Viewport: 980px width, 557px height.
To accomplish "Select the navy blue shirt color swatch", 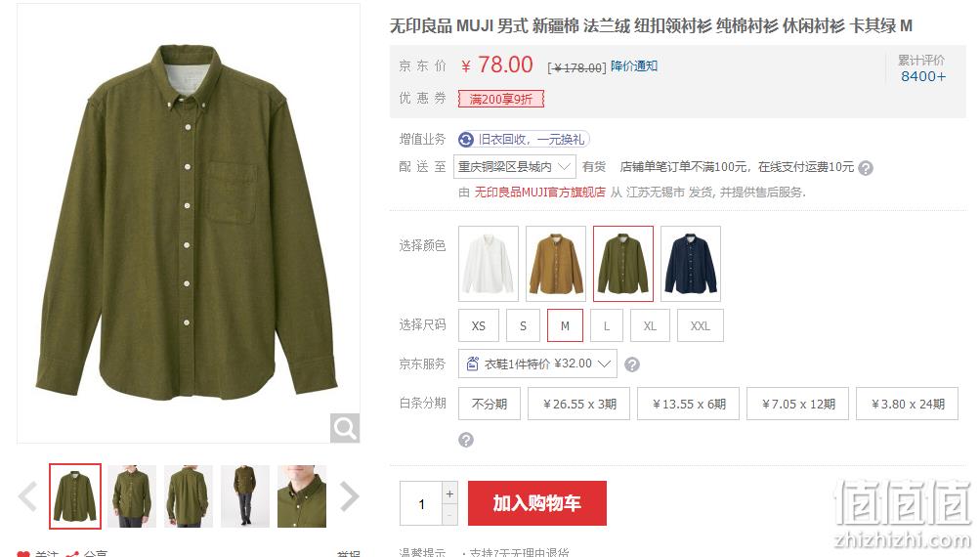I will click(x=691, y=264).
